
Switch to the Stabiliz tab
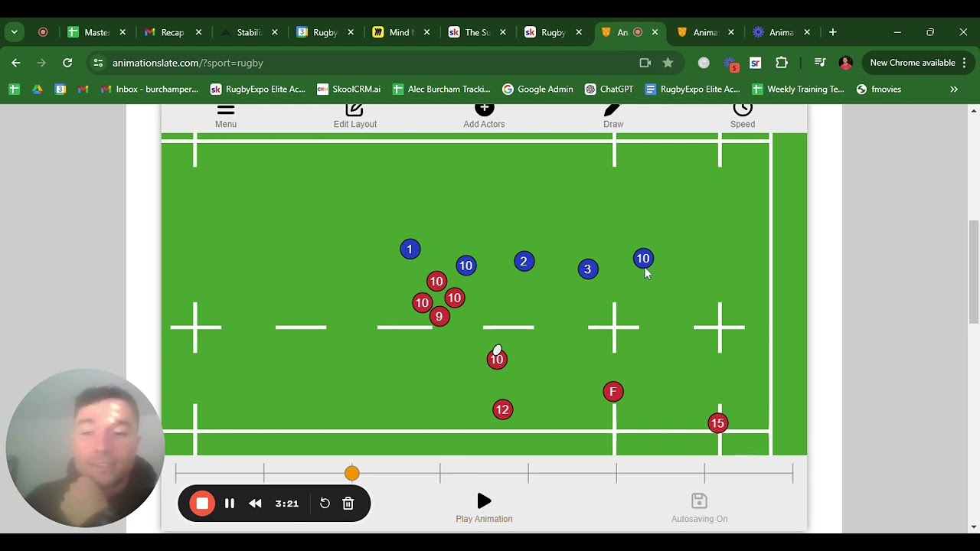[x=250, y=32]
